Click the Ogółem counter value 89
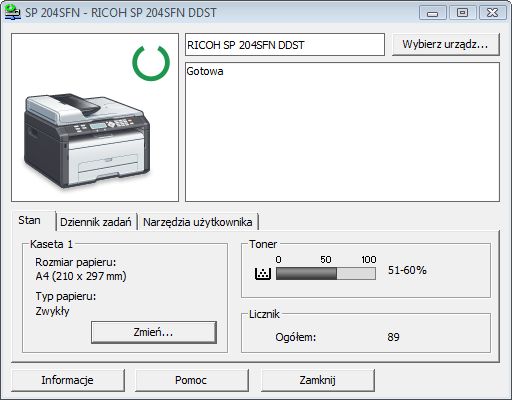The image size is (512, 400). (393, 337)
